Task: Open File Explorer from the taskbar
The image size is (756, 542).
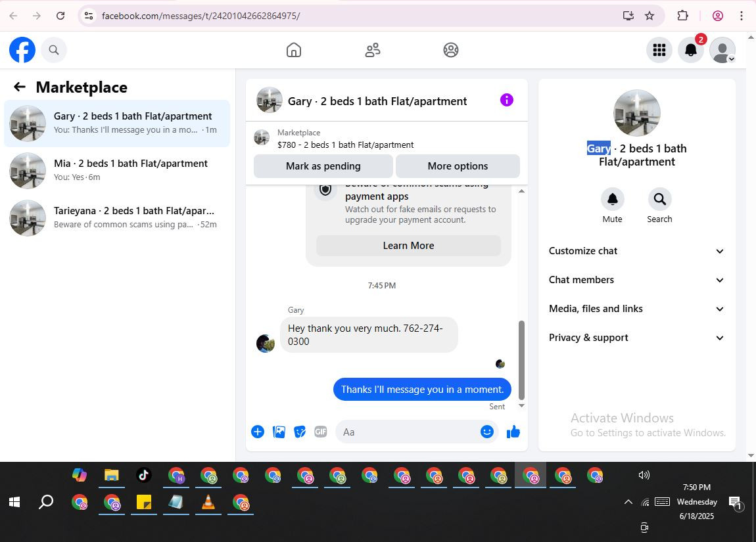Action: (x=111, y=476)
